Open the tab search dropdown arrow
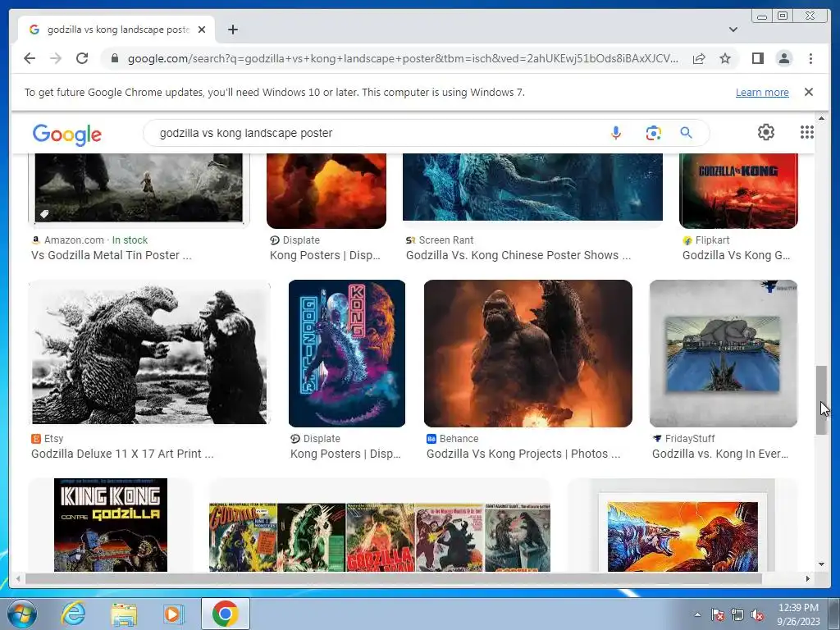The image size is (840, 630). [x=733, y=30]
